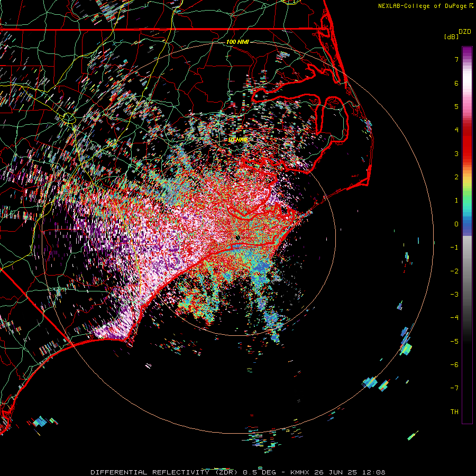The width and height of the screenshot is (476, 476).
Task: Click the 2 value on color scale
Action: pos(456,177)
